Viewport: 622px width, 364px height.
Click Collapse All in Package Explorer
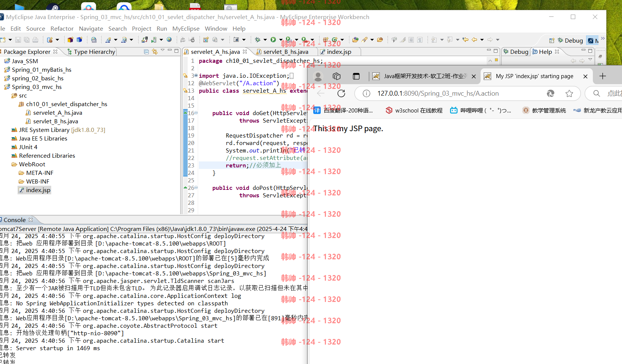[146, 52]
